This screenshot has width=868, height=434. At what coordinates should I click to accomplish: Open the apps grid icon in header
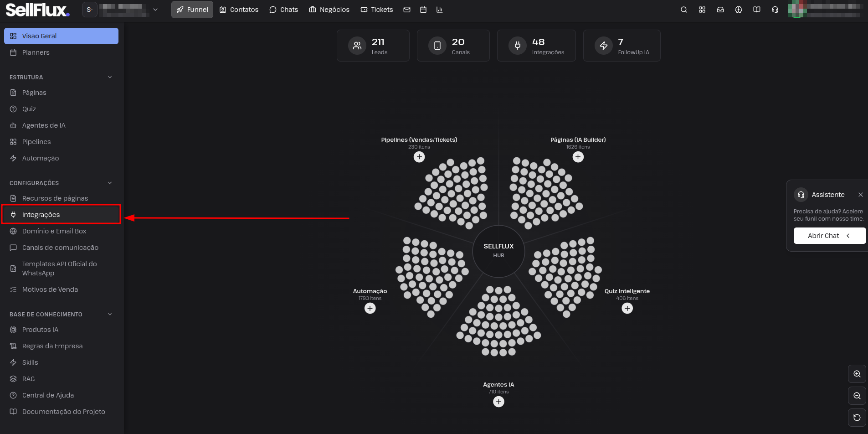tap(702, 10)
